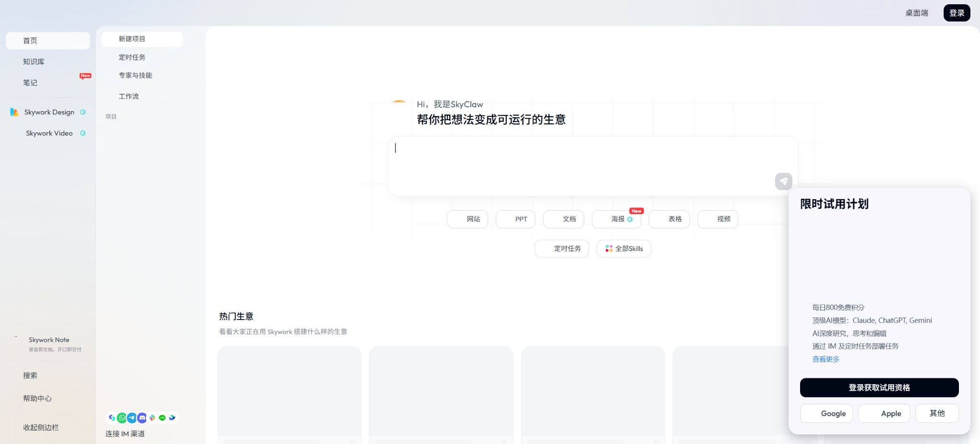The width and height of the screenshot is (980, 444).
Task: Open the WhatsApp IM channel icon
Action: click(x=122, y=418)
